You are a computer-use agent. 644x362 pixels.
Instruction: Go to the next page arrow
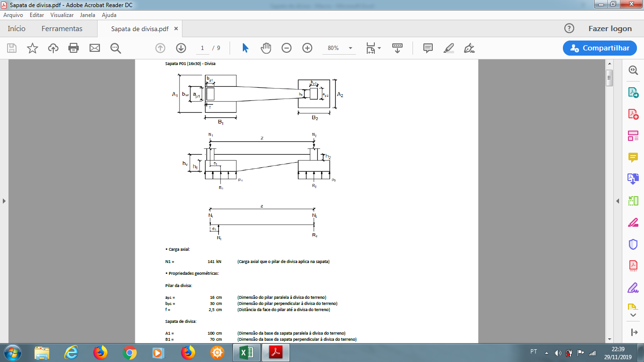181,48
